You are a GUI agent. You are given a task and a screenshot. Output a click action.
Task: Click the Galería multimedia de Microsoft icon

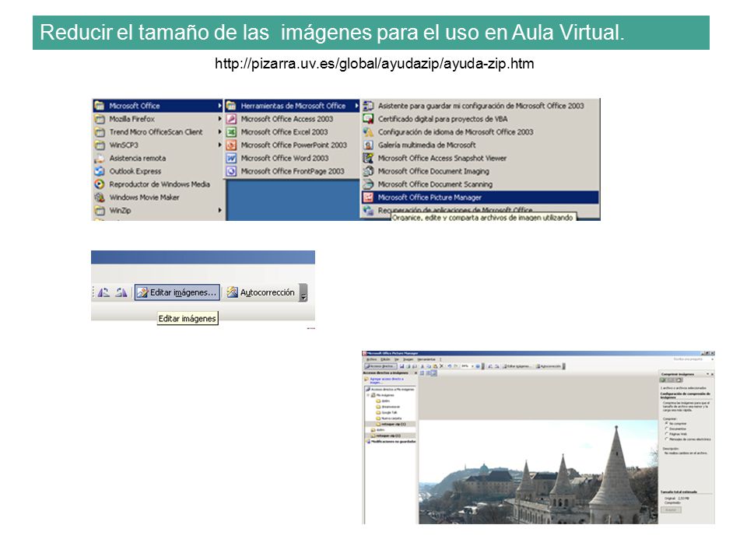tap(368, 145)
